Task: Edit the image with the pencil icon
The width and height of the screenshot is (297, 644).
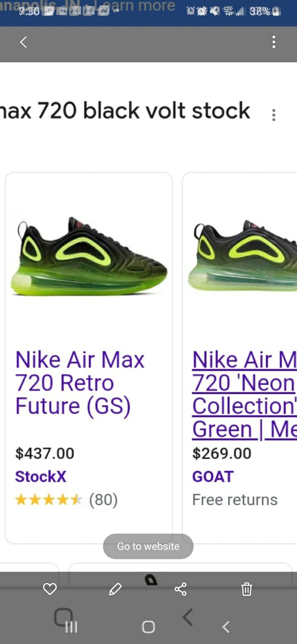Action: (115, 589)
